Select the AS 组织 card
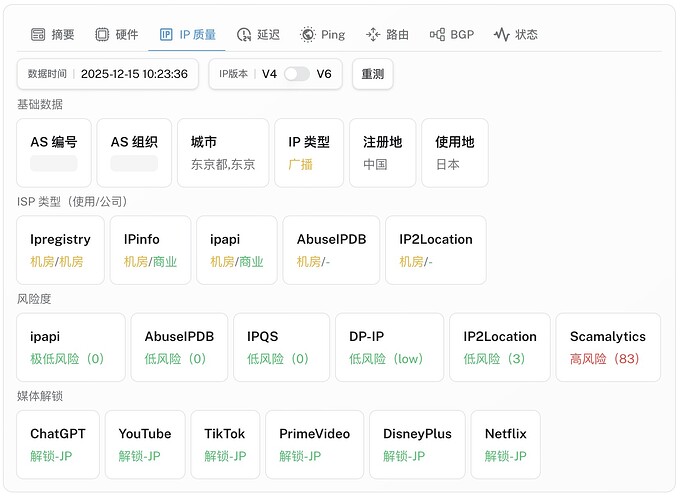Screen dimensions: 680x499 [x=134, y=153]
